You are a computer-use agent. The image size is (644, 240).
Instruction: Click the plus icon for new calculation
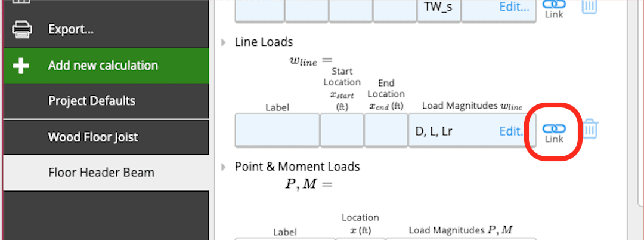click(x=20, y=65)
